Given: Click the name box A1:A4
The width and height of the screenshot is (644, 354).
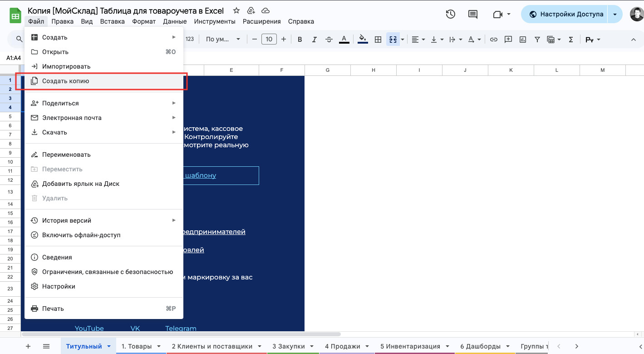Looking at the screenshot, I should 14,58.
